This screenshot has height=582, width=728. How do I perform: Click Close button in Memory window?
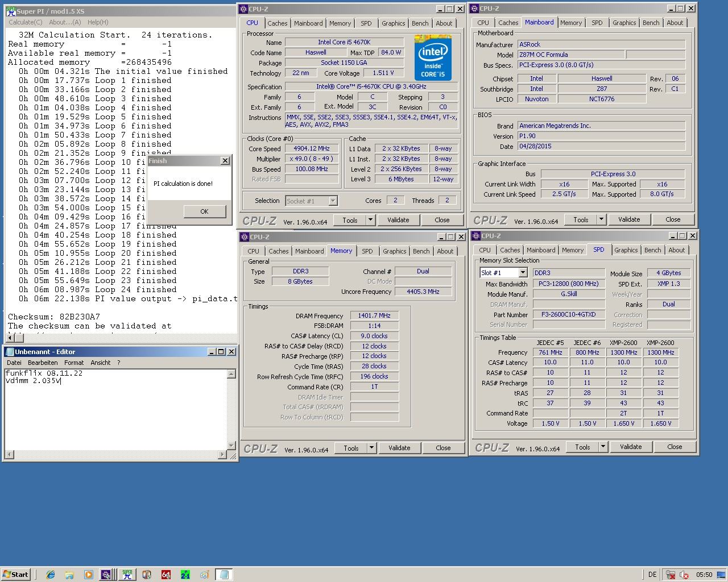tap(443, 448)
